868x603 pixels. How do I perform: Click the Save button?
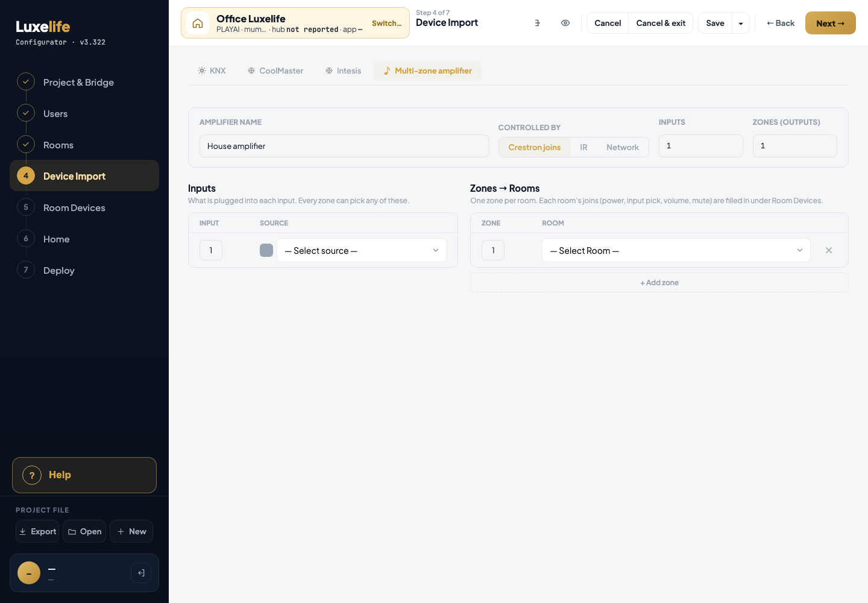click(715, 23)
